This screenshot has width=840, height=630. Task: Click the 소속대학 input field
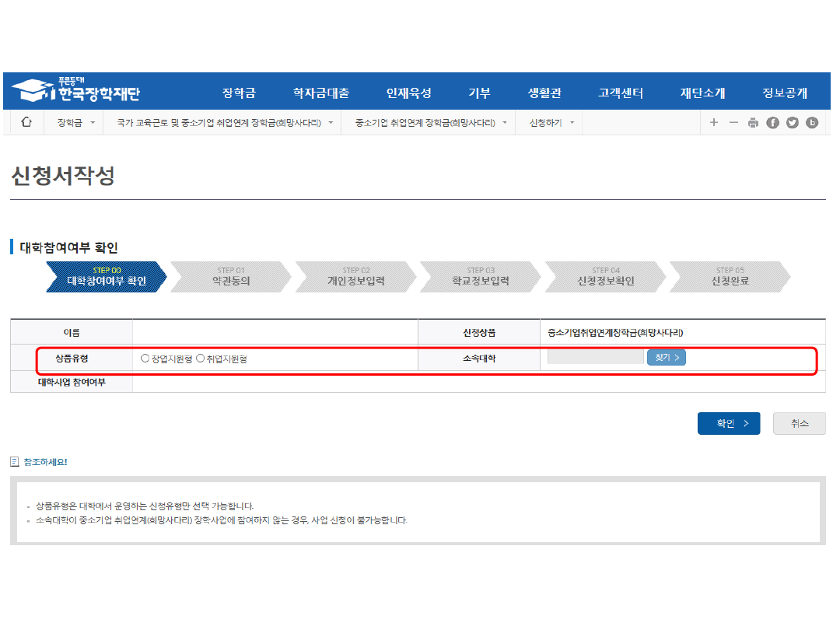(x=595, y=358)
